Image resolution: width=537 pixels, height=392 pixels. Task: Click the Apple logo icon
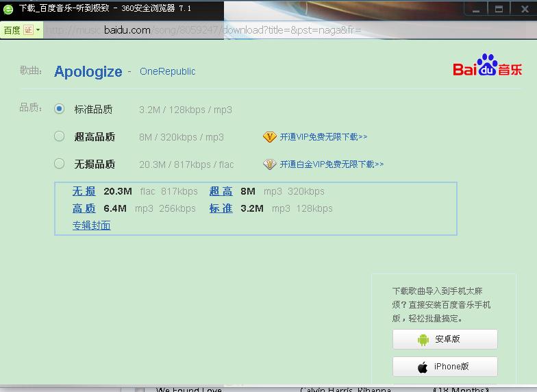click(423, 367)
